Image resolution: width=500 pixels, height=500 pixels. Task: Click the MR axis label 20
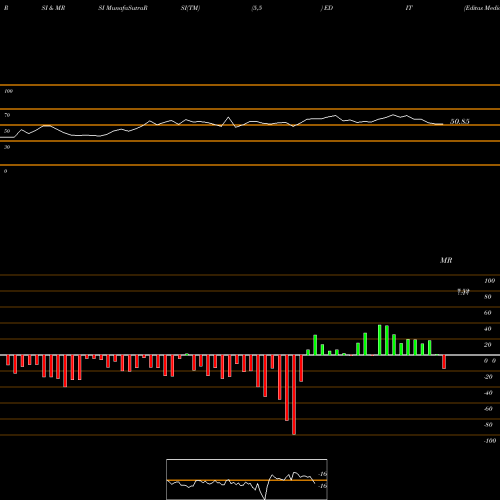[488, 345]
